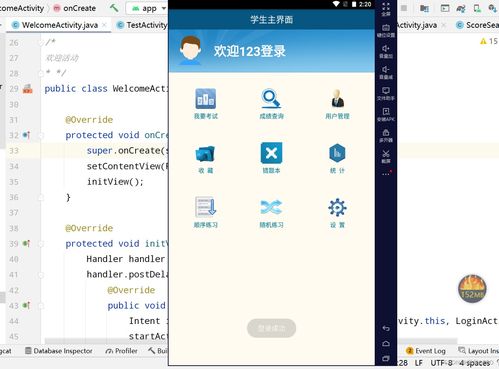Open the app run configuration dropdown
Viewport: 499px width, 369px height.
coord(147,8)
